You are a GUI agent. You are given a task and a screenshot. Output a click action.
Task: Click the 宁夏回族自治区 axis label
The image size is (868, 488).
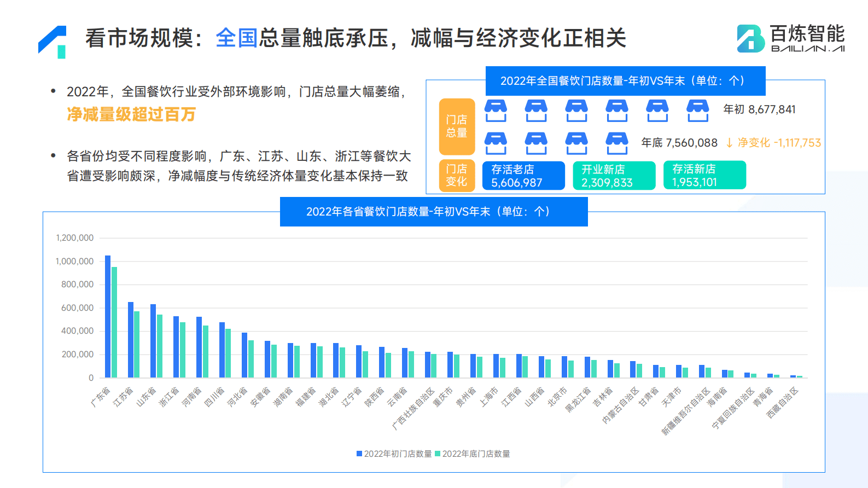(x=733, y=409)
